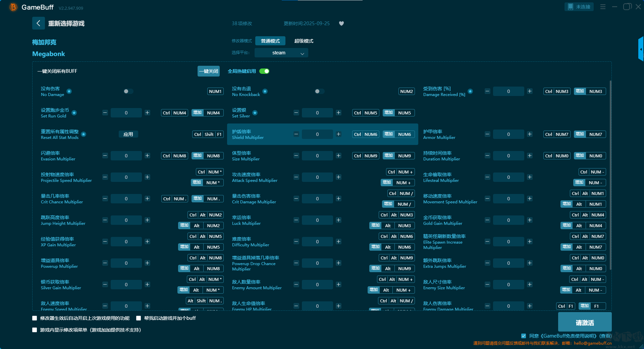Open the hamburger menu in title bar
The image size is (644, 349).
[603, 7]
